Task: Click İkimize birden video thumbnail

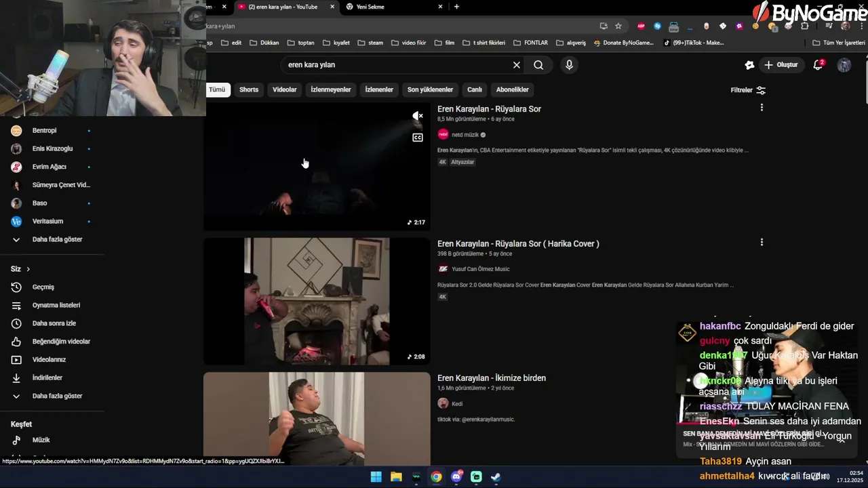Action: click(x=317, y=419)
